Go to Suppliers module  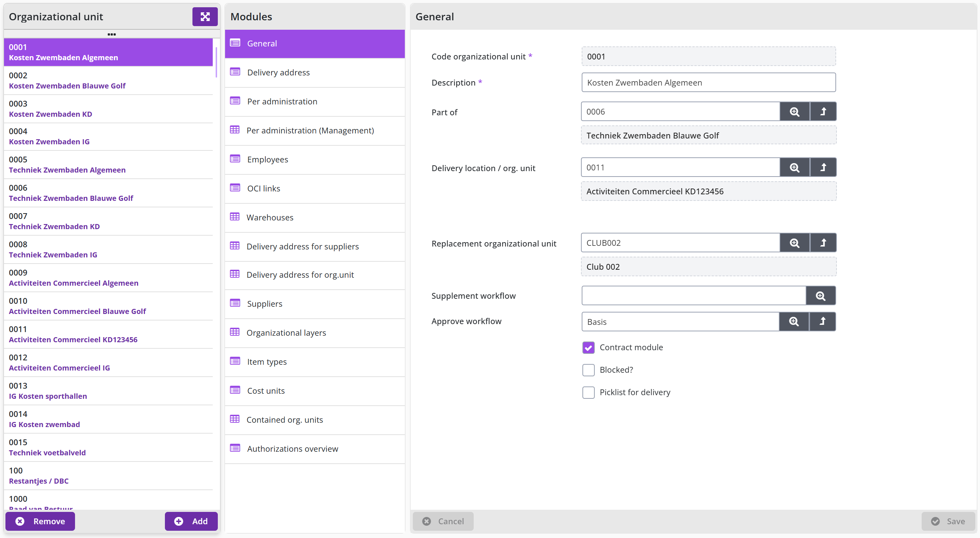coord(315,304)
